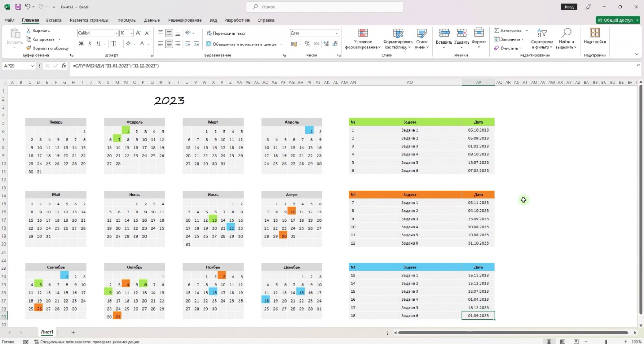Open the Файл menu tab
The height and width of the screenshot is (344, 644).
pos(10,20)
